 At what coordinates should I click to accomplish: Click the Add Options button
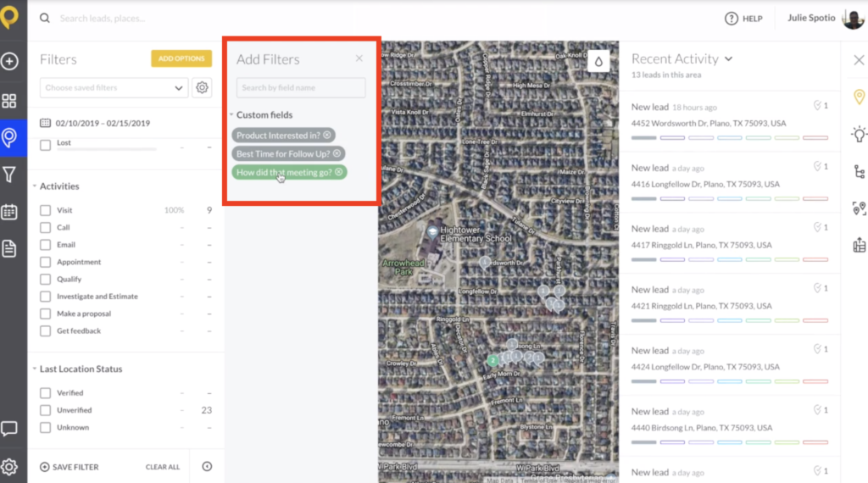point(181,58)
